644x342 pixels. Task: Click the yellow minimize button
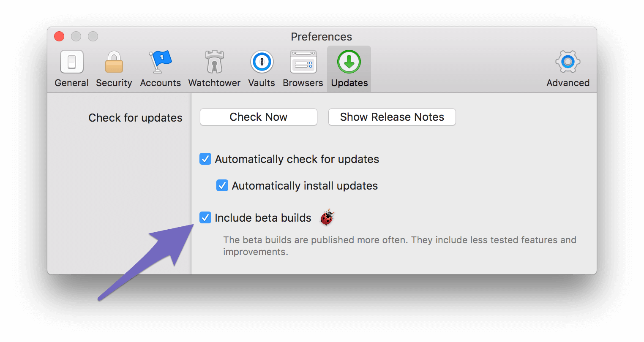[76, 36]
